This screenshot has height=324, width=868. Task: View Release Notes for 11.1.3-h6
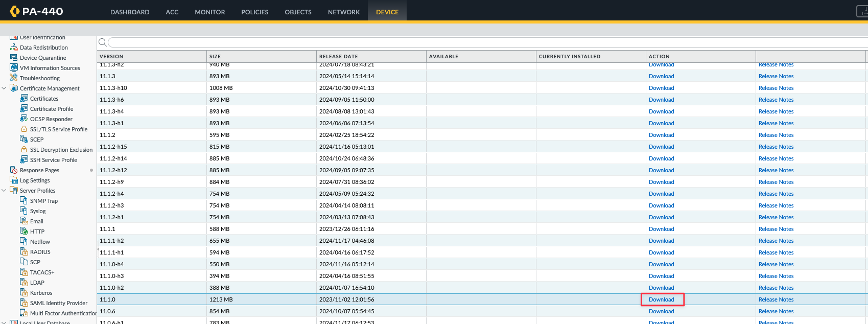776,100
